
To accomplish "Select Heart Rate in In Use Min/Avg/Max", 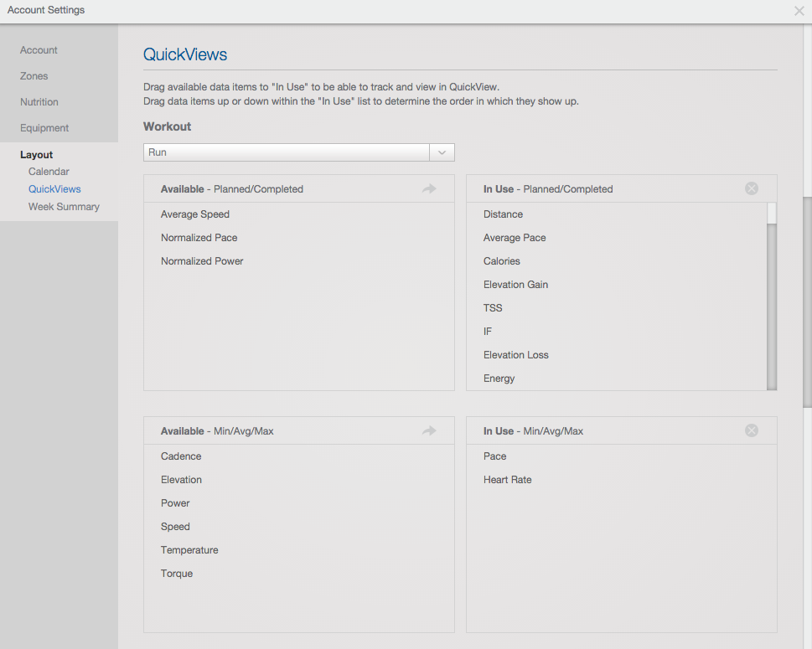I will tap(508, 479).
